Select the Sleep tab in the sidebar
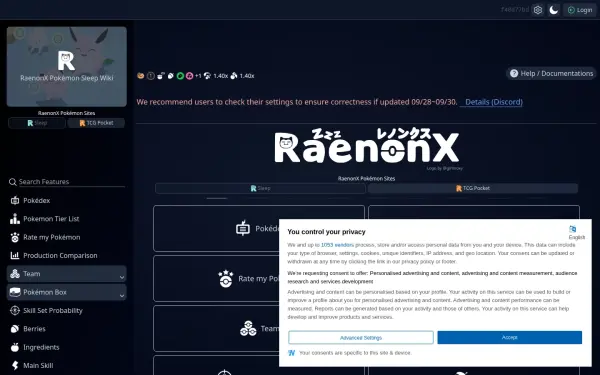The image size is (600, 375). (x=37, y=123)
